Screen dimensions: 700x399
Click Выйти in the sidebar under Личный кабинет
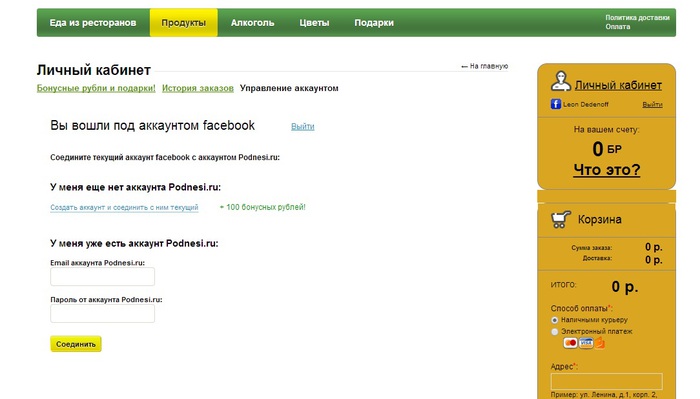pos(652,104)
